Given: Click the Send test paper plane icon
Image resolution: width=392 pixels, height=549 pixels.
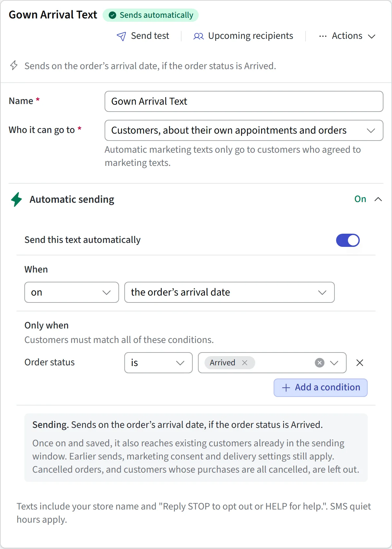Looking at the screenshot, I should click(121, 36).
